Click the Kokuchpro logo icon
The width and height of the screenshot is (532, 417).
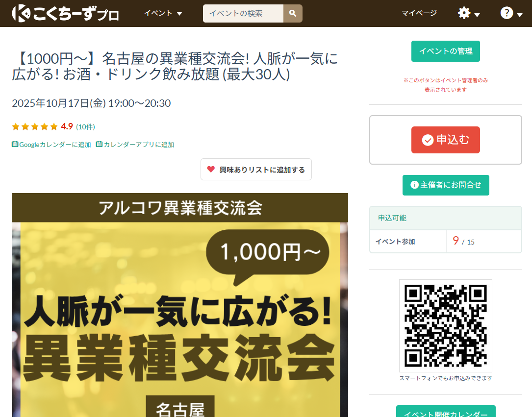[x=21, y=14]
